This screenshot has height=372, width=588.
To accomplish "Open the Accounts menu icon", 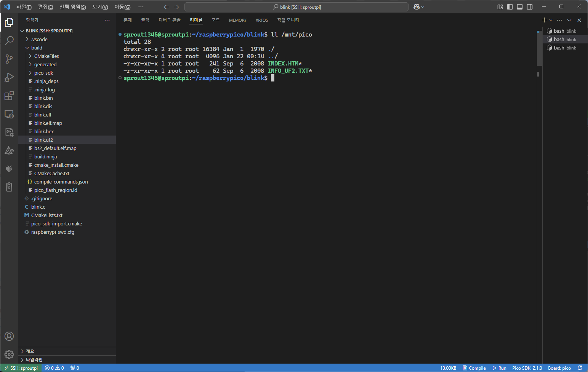I will pos(9,336).
